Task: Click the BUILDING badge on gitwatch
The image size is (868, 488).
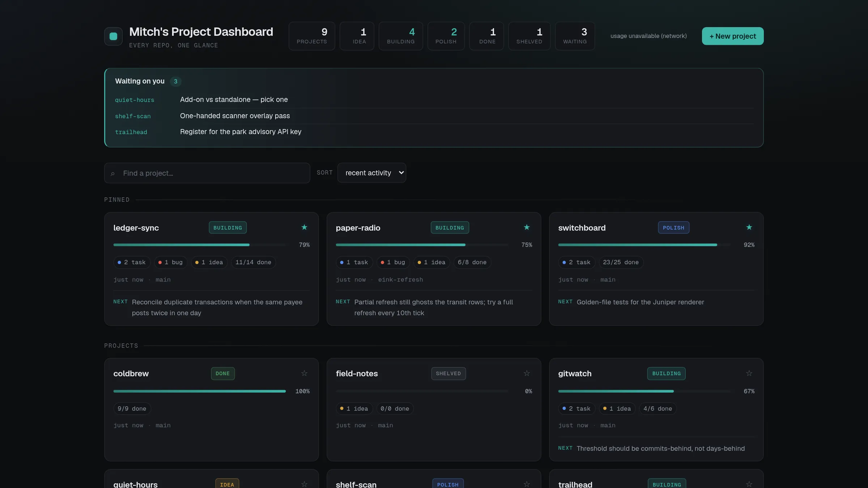Action: pos(667,374)
